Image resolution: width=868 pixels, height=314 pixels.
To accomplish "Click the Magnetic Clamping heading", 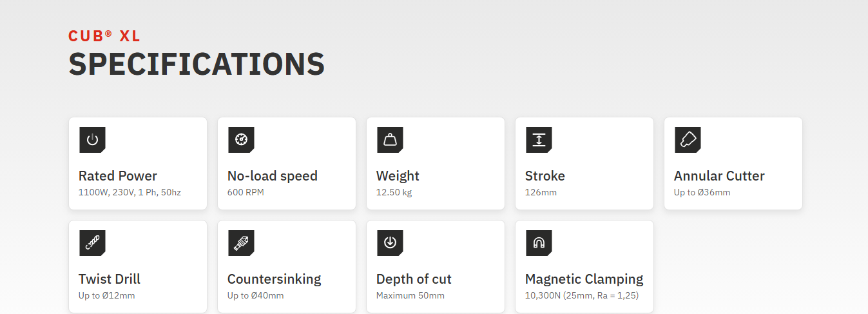I will pyautogui.click(x=584, y=279).
